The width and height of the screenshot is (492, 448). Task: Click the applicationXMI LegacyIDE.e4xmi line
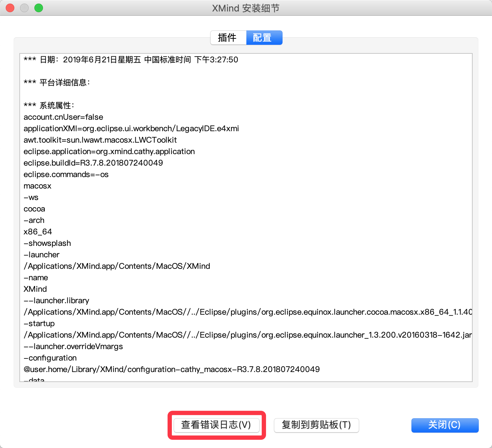131,129
